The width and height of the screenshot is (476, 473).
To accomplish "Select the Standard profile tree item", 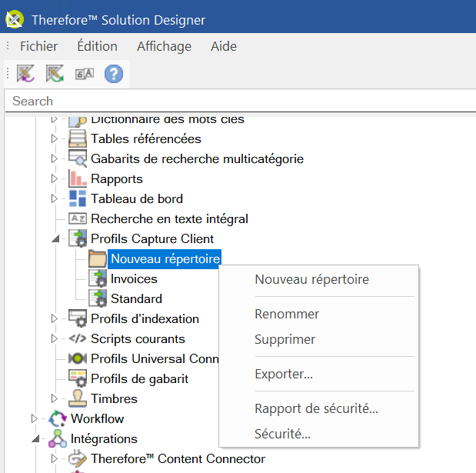I will 136,299.
